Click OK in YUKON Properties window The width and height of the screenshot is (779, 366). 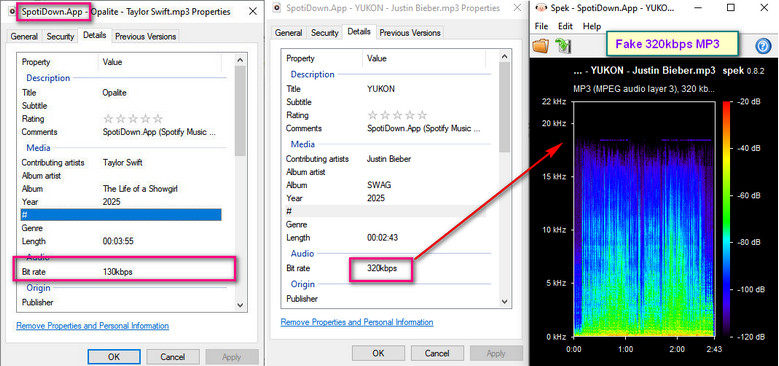click(x=378, y=353)
